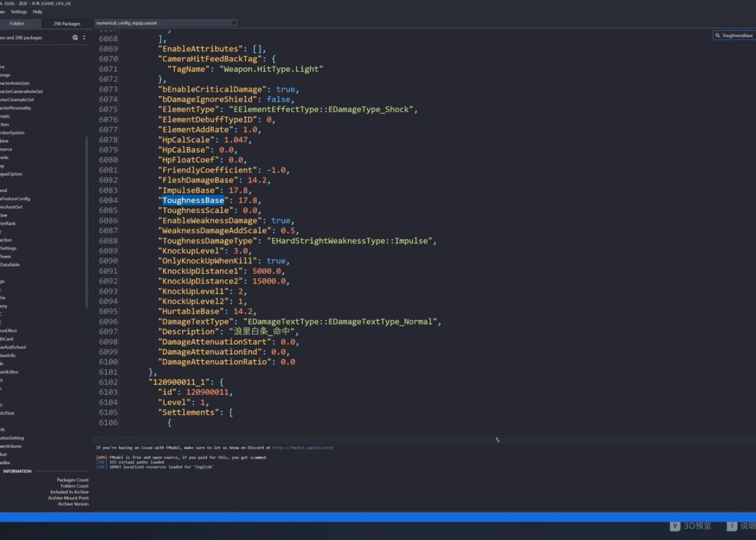The image size is (756, 540).
Task: Select the DataTable folder in the tree
Action: [x=10, y=265]
